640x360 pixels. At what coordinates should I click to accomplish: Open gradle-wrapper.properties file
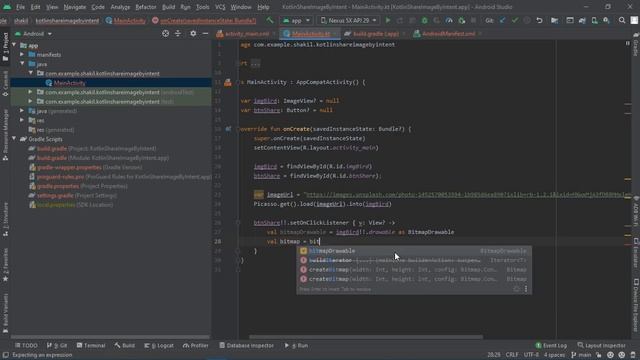[85, 167]
